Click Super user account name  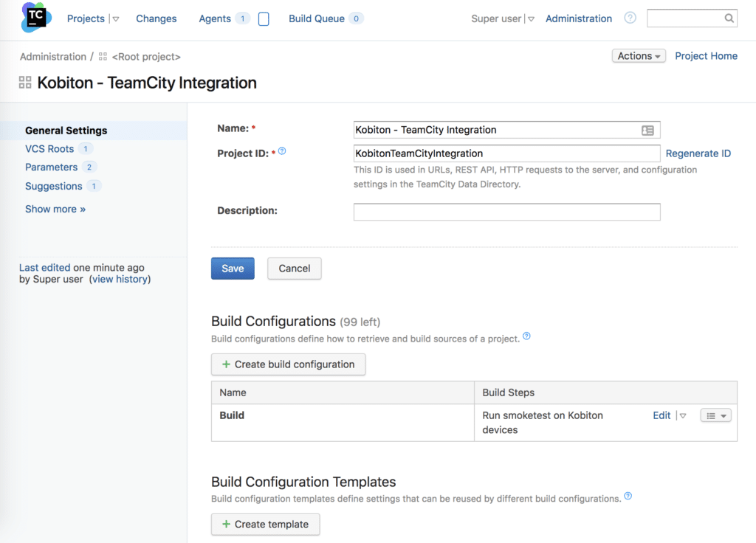coord(496,18)
